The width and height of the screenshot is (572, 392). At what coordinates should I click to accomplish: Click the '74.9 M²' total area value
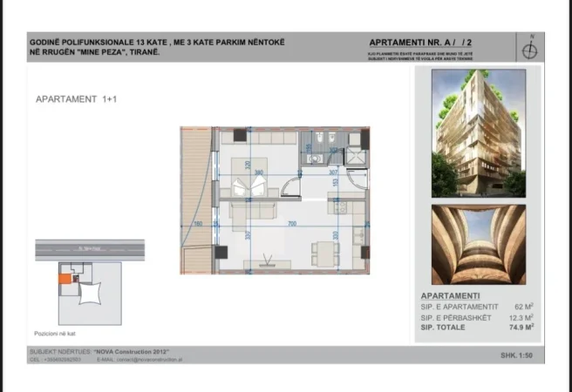[x=521, y=327]
